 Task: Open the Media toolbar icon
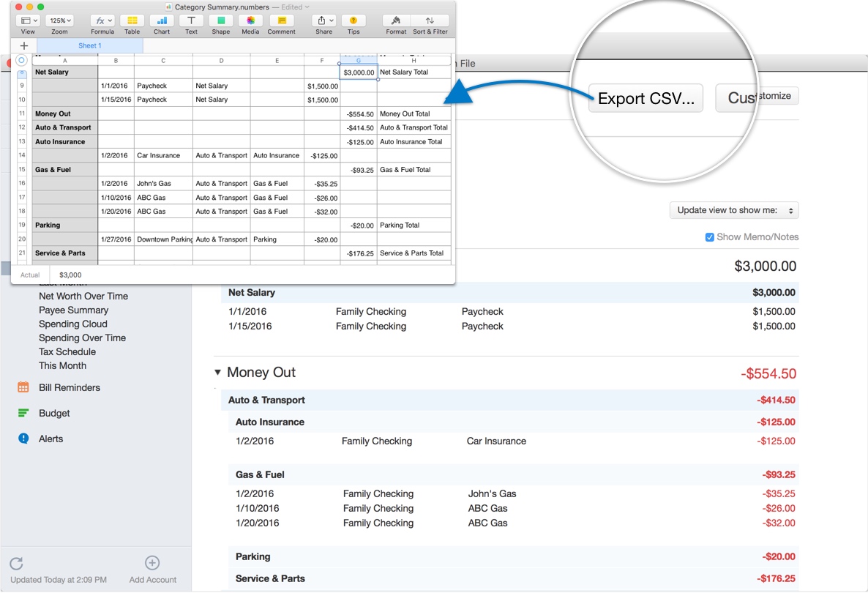[x=250, y=20]
